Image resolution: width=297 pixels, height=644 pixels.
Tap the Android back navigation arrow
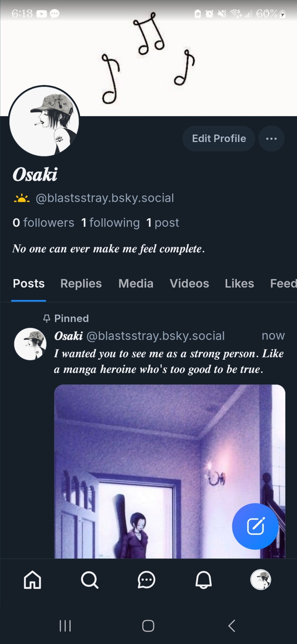[232, 626]
